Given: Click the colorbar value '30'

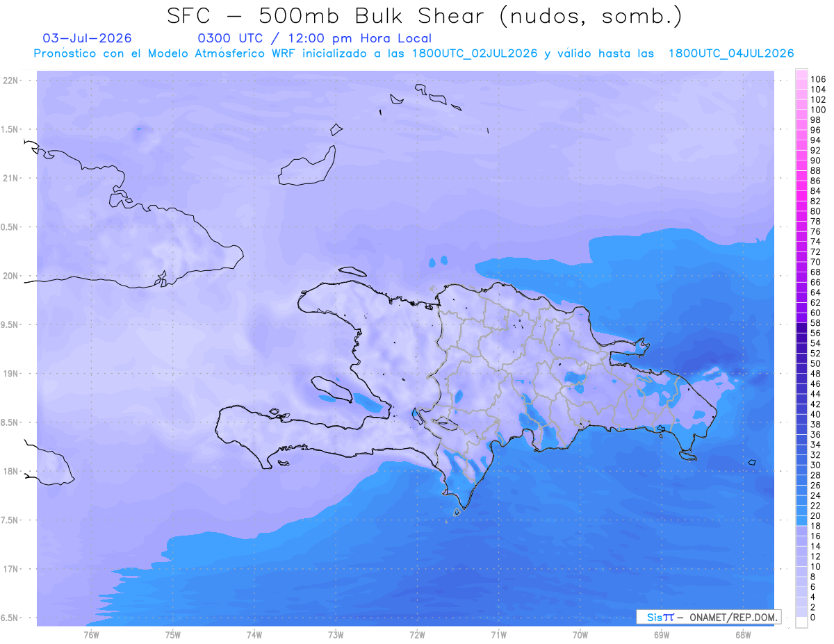Looking at the screenshot, I should pos(816,465).
